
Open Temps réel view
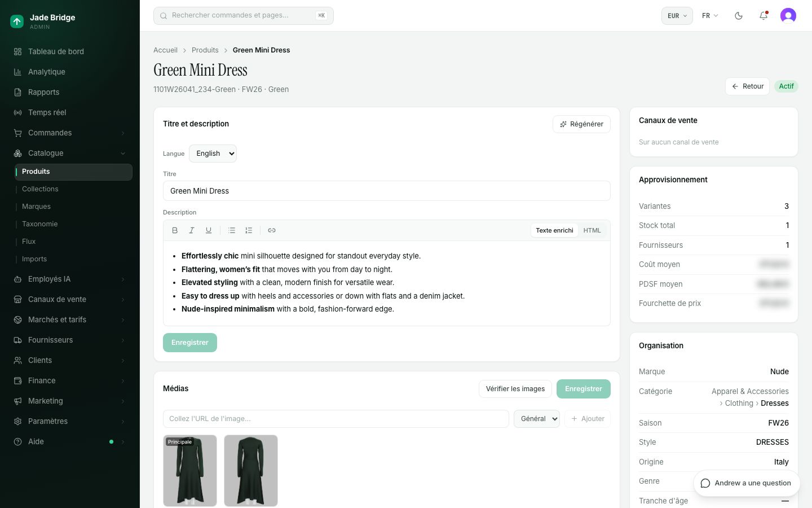70,112
